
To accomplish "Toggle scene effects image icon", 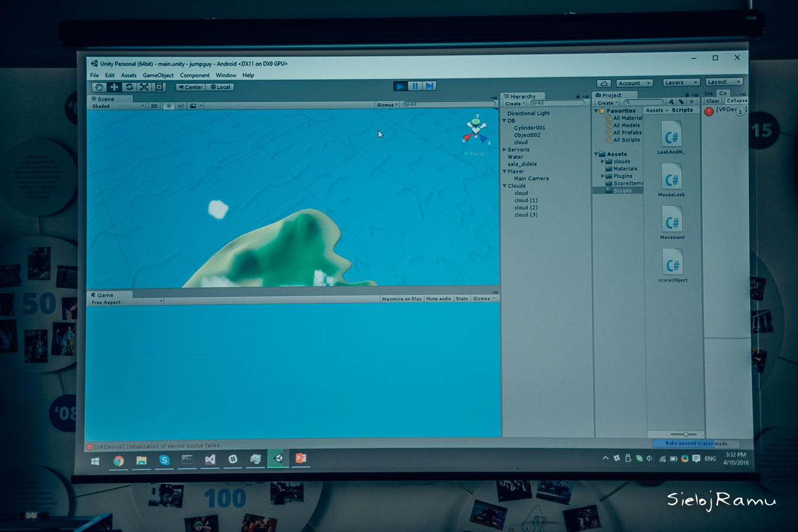I will [193, 106].
